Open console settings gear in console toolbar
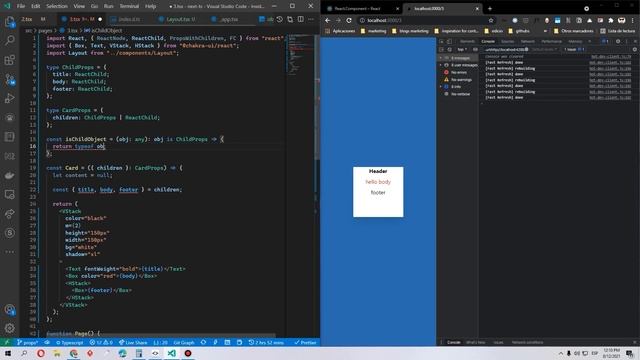 [x=634, y=49]
